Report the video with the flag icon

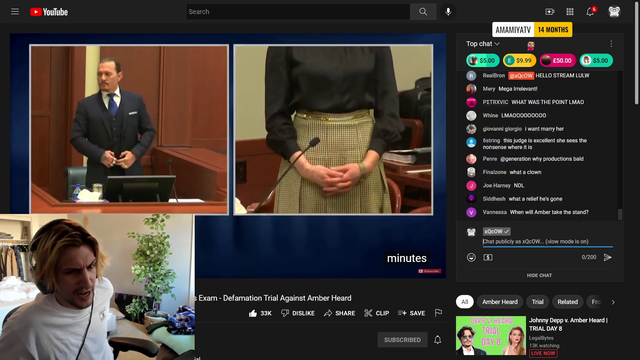[438, 313]
